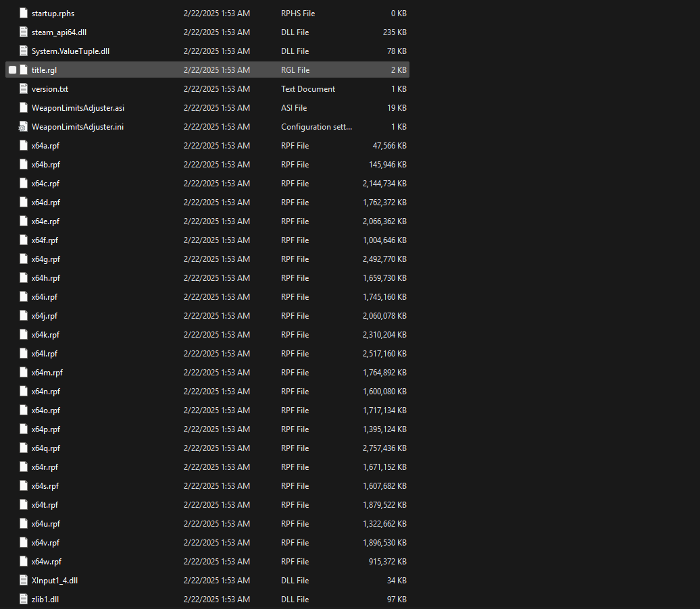Click the 2,517,160 KB size value
This screenshot has height=609, width=700.
point(384,353)
